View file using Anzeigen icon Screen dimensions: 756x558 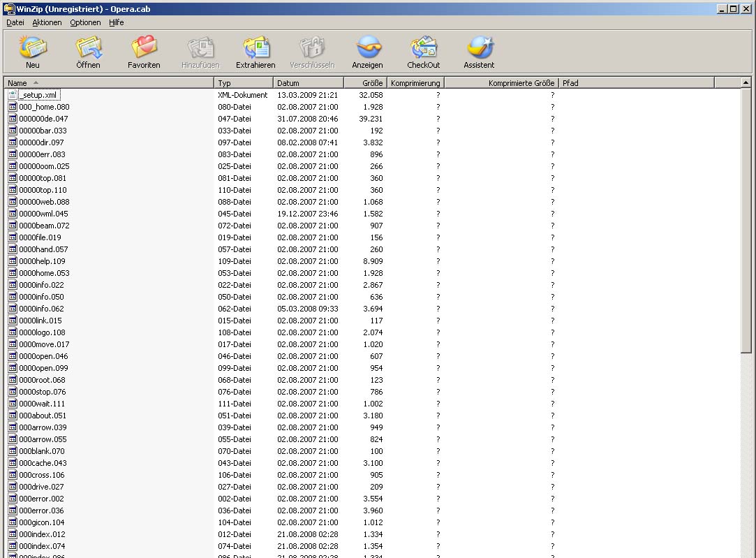point(367,47)
